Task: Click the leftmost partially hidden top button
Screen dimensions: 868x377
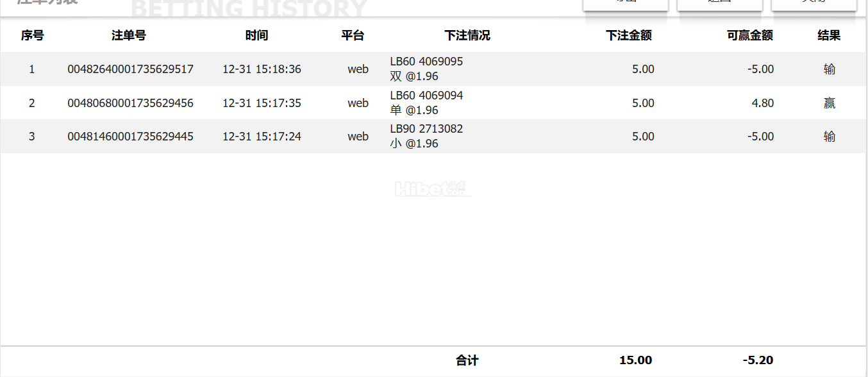Action: (626, 5)
